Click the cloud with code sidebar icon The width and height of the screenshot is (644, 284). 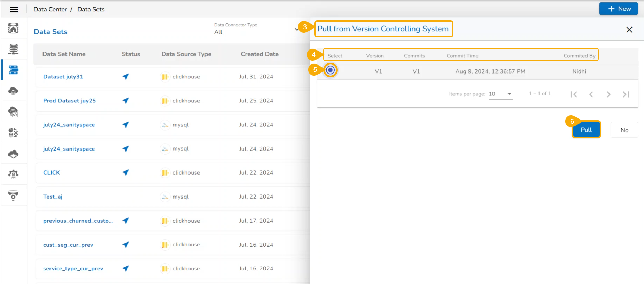click(14, 112)
